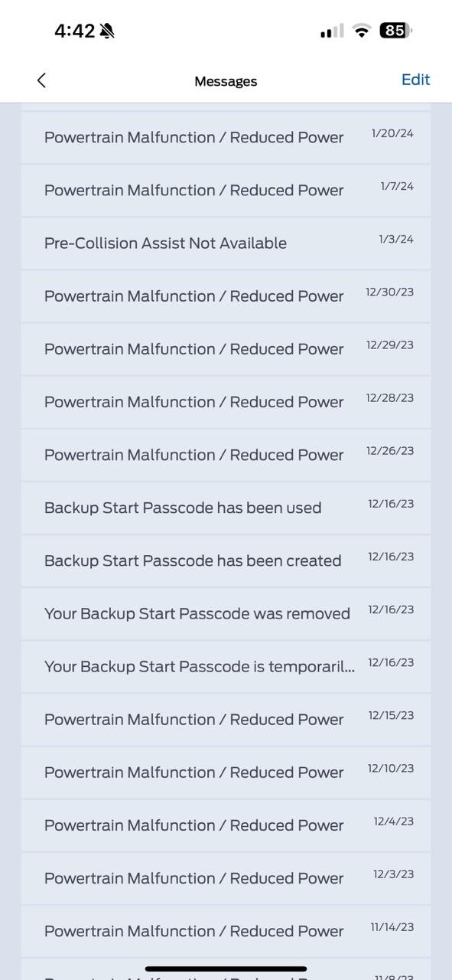Screen dimensions: 452x980
Task: Tap the Edit button
Action: (x=415, y=80)
